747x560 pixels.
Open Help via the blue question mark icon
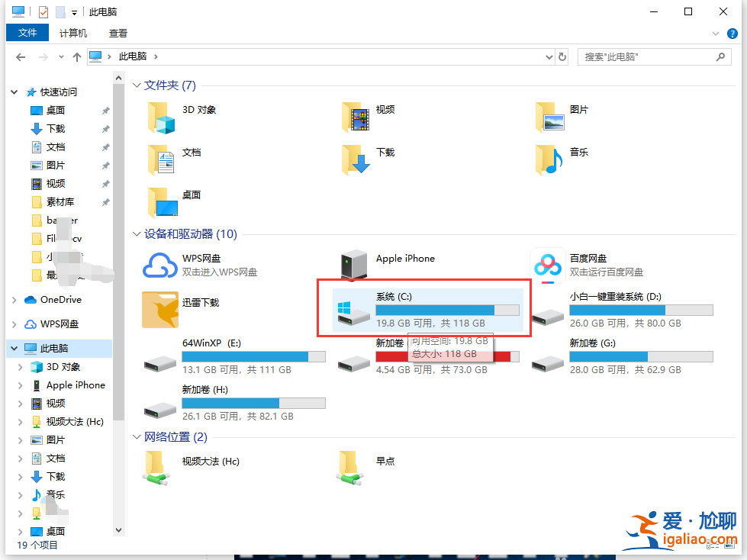pyautogui.click(x=733, y=34)
